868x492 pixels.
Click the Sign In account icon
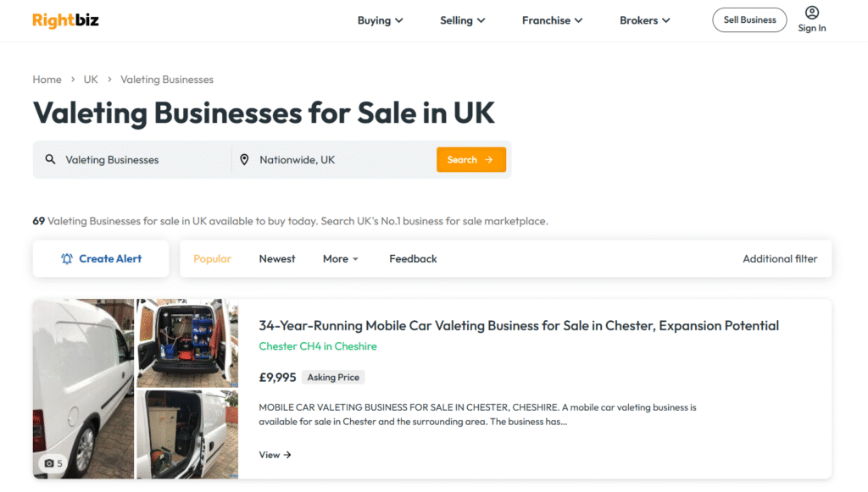click(811, 14)
